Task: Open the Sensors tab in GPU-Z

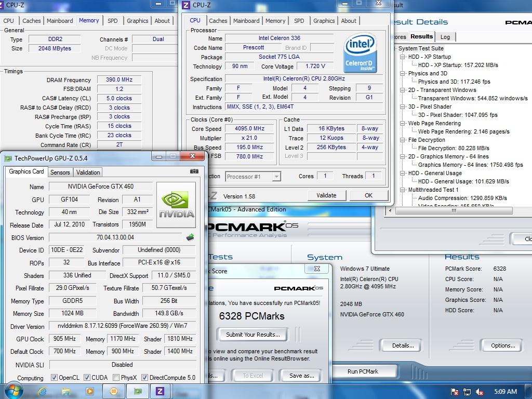Action: [60, 172]
